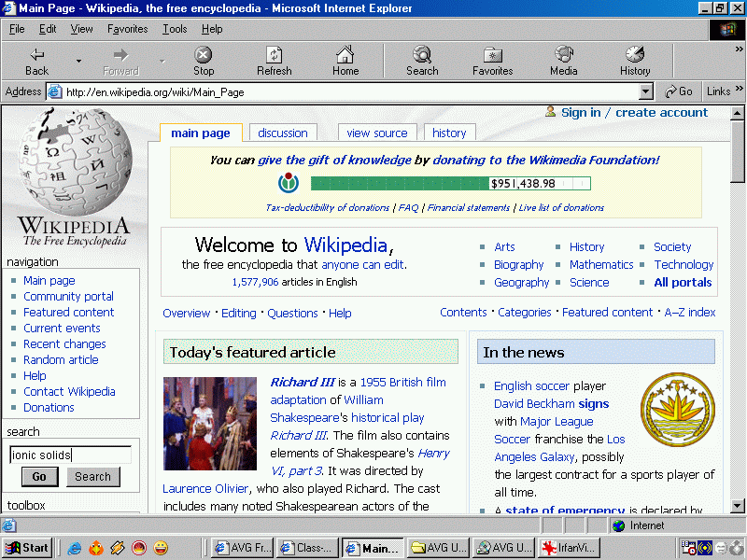Click Sign in / create account link

[634, 112]
